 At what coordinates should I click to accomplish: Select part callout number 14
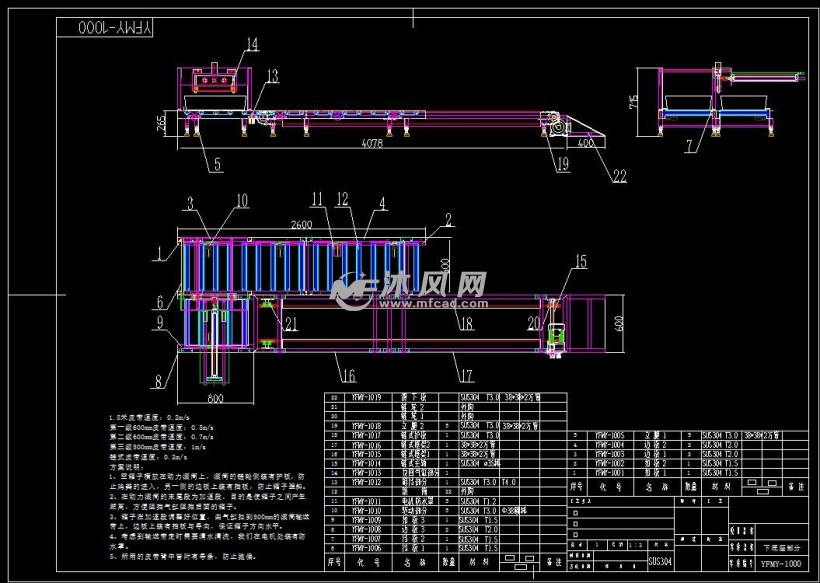click(251, 44)
